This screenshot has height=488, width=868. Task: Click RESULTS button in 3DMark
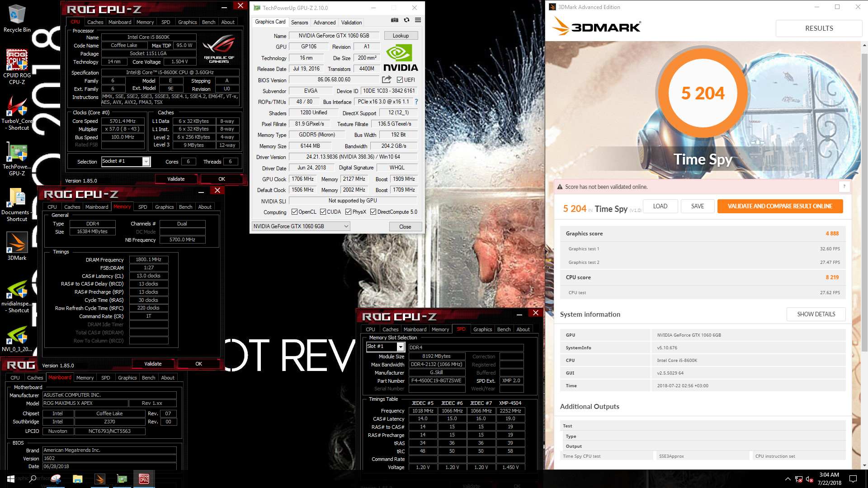click(x=819, y=28)
